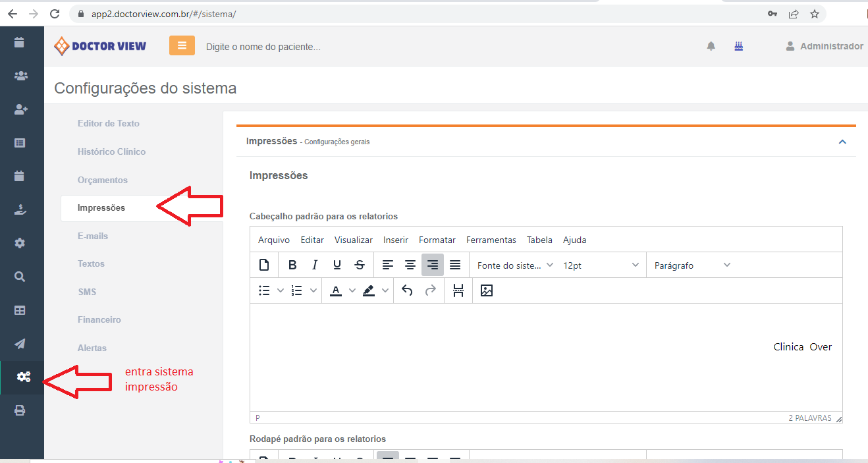Open the Inserir menu

(x=396, y=240)
